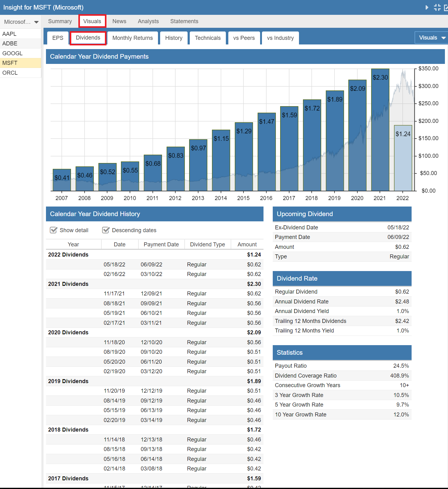Click the 5 Year Growth Rate row
This screenshot has width=448, height=489.
pos(342,405)
